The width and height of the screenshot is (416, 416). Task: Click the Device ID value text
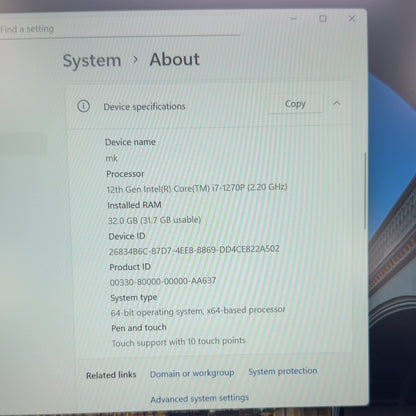tap(194, 250)
